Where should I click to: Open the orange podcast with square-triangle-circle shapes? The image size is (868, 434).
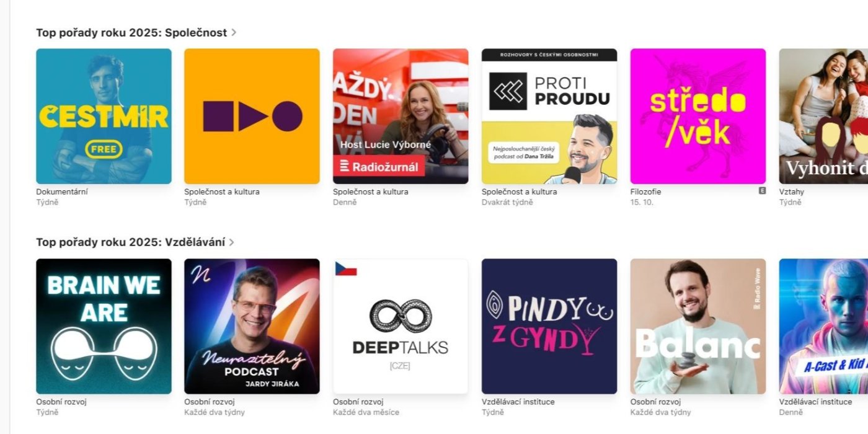pos(252,116)
